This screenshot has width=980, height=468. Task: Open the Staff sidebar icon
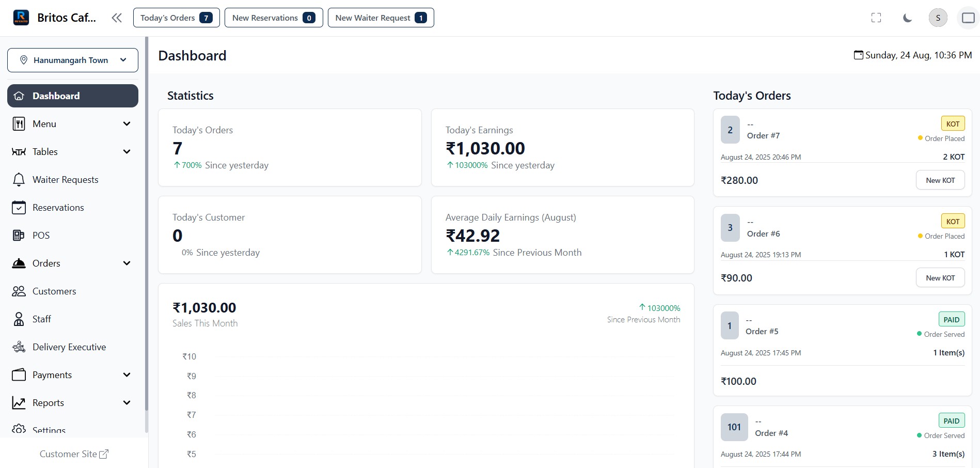click(19, 319)
